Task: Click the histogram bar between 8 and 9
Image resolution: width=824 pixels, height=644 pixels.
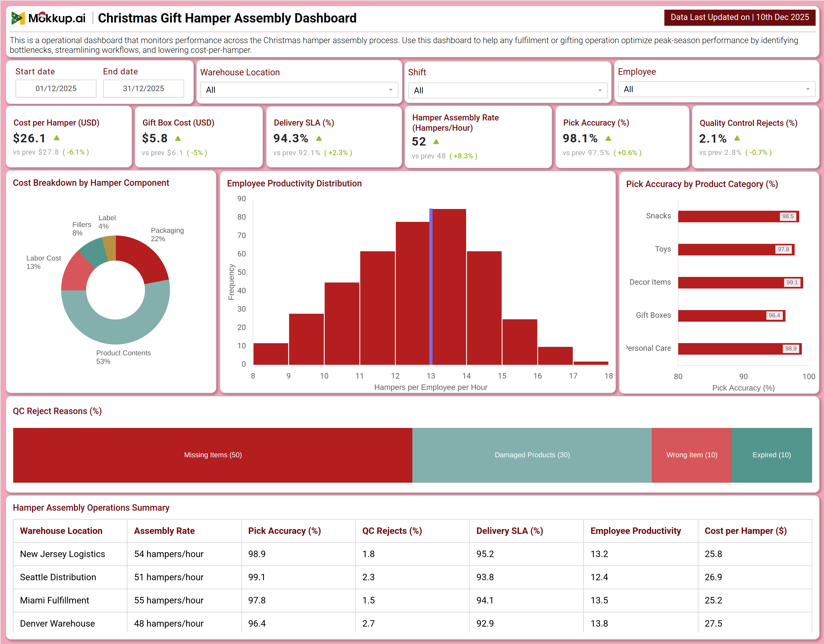Action: point(271,354)
